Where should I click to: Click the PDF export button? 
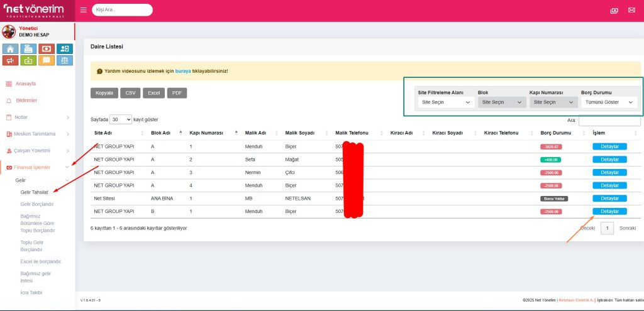[x=177, y=93]
